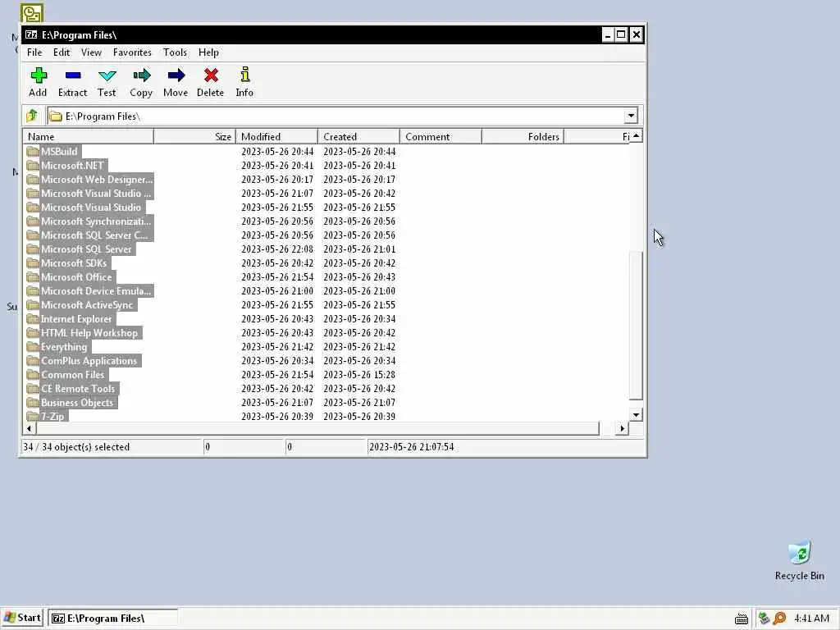Open the File menu
Image resolution: width=840 pixels, height=630 pixels.
coord(34,52)
